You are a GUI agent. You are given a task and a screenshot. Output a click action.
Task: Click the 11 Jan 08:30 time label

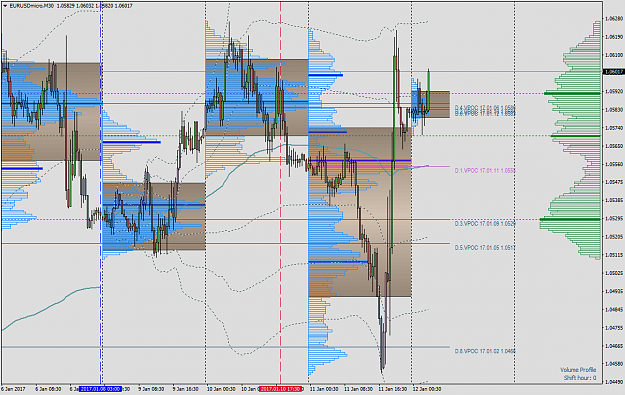pos(358,389)
